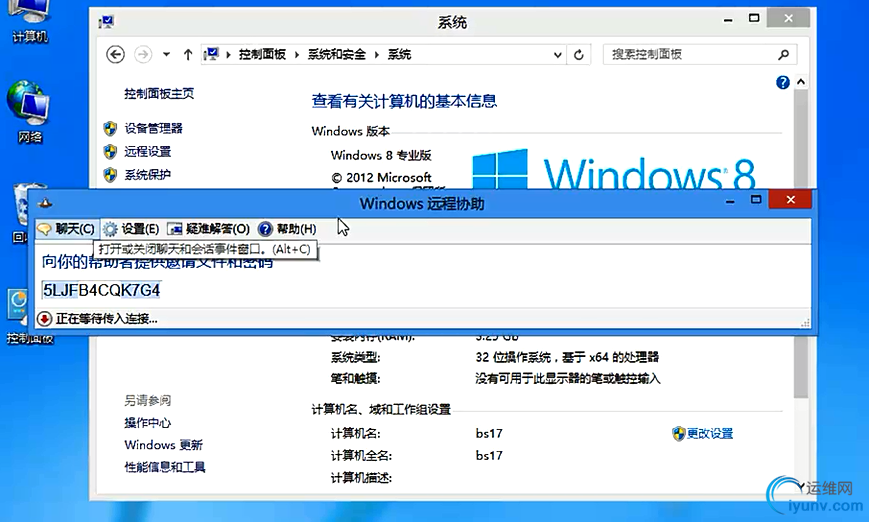Minimize the Windows 远程协助 window
869x522 pixels.
pos(730,201)
